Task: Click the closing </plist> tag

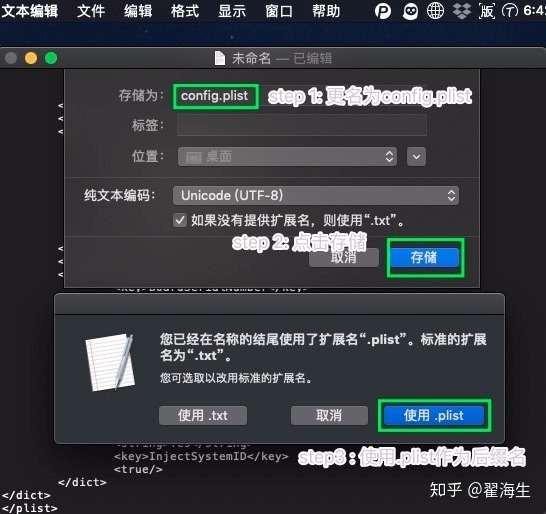Action: click(x=29, y=508)
